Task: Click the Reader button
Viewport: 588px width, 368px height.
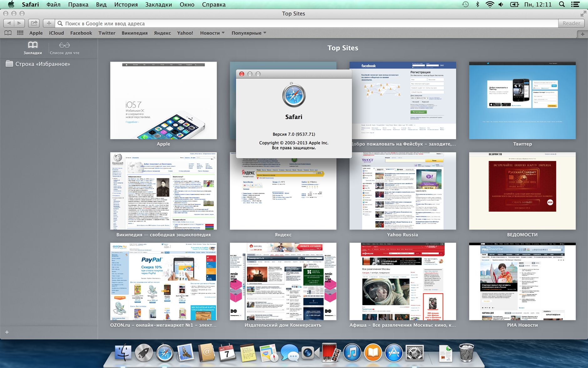Action: point(571,23)
